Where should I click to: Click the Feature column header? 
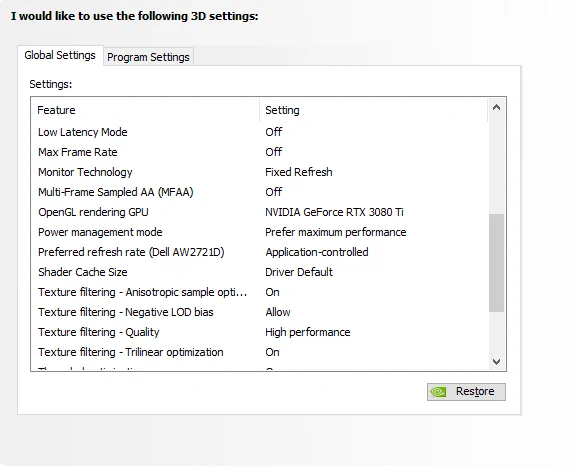[145, 110]
